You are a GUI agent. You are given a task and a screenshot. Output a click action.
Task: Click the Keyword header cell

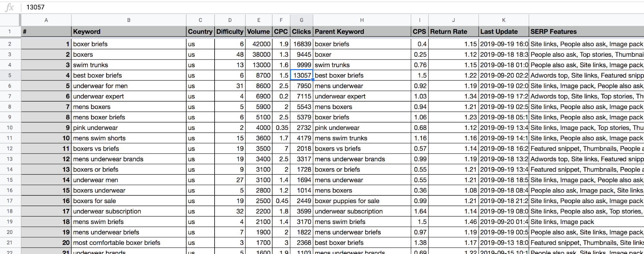tap(129, 32)
